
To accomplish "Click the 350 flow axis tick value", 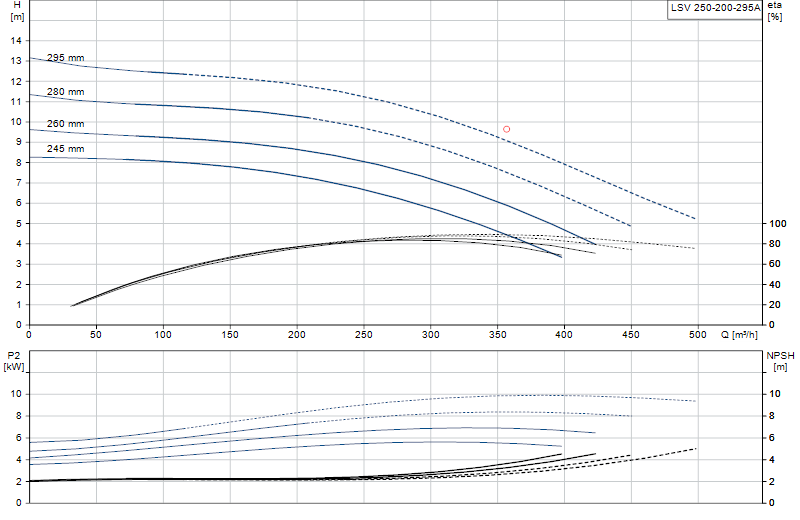I will [497, 335].
